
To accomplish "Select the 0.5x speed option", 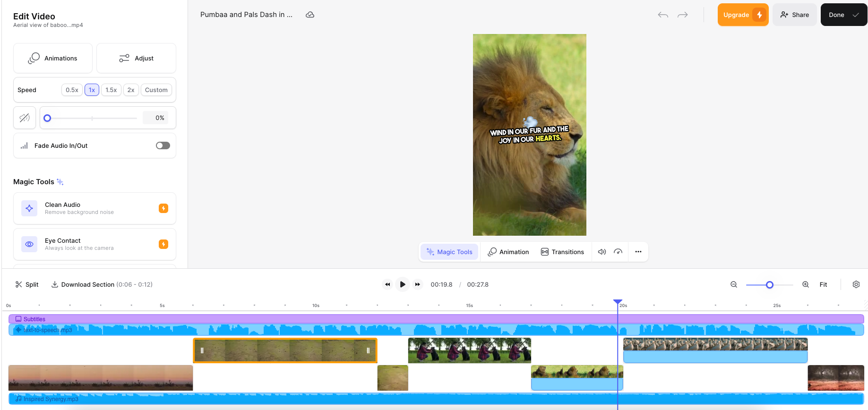I will click(x=72, y=90).
